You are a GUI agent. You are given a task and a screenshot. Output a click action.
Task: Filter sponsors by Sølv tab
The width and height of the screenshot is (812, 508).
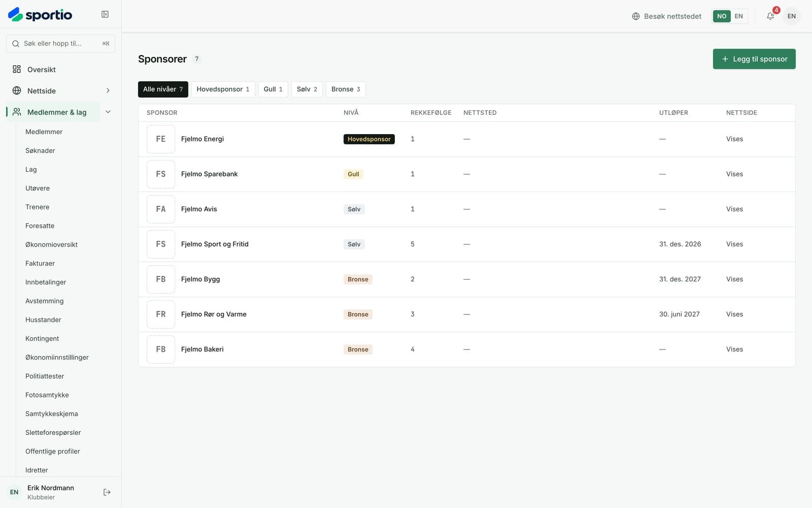pyautogui.click(x=307, y=89)
